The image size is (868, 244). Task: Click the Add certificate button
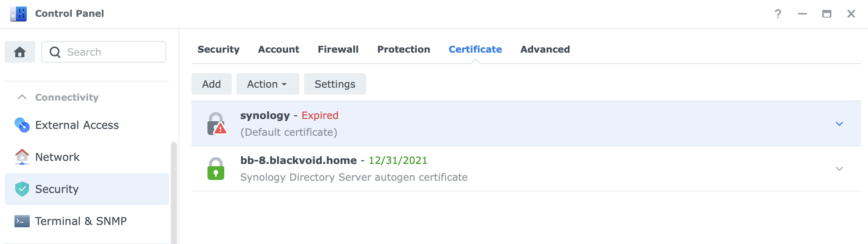tap(212, 84)
